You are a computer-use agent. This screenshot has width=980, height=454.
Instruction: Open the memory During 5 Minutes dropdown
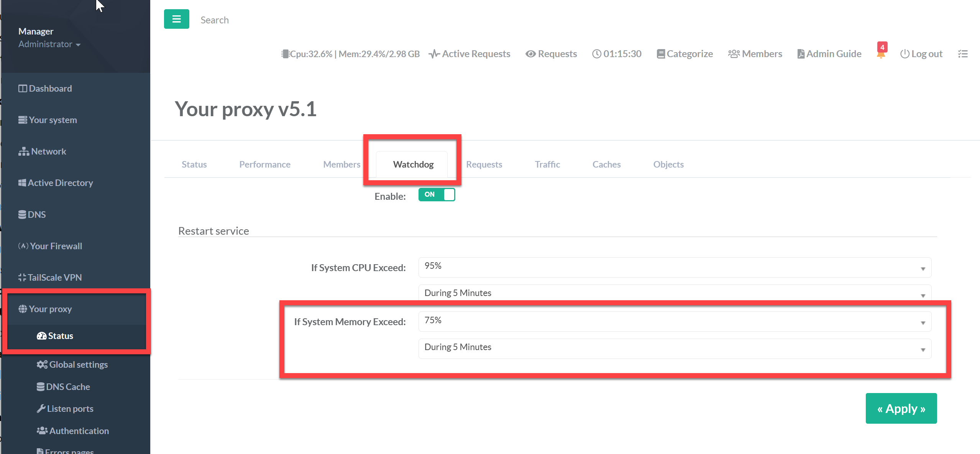pyautogui.click(x=675, y=348)
